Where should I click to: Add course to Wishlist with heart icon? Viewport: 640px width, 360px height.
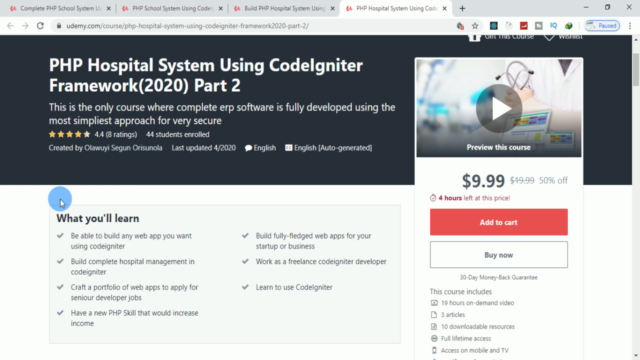point(549,37)
